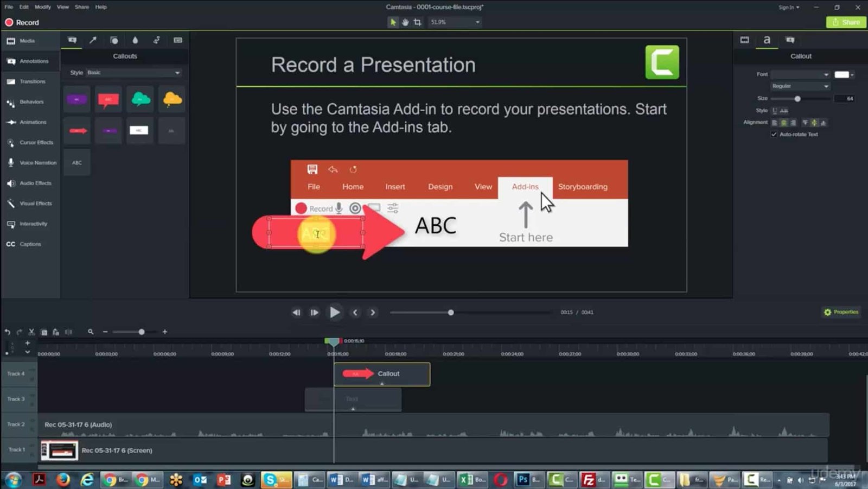Select the Keystroke callout annotation icon
This screenshot has width=868, height=489.
click(x=177, y=40)
